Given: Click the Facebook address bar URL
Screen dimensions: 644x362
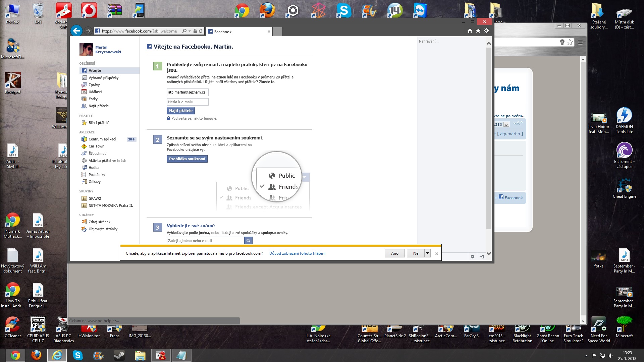Looking at the screenshot, I should 139,31.
